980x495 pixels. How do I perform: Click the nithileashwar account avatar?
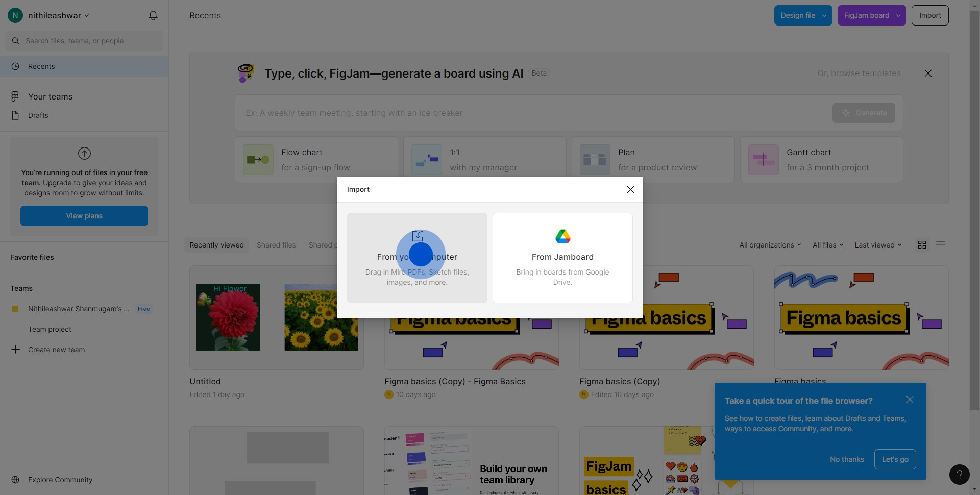15,15
